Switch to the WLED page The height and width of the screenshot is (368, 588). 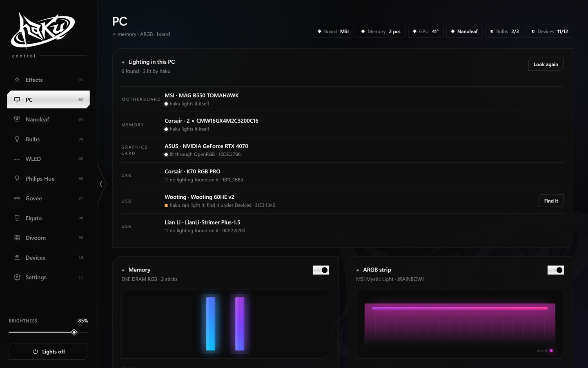point(48,159)
